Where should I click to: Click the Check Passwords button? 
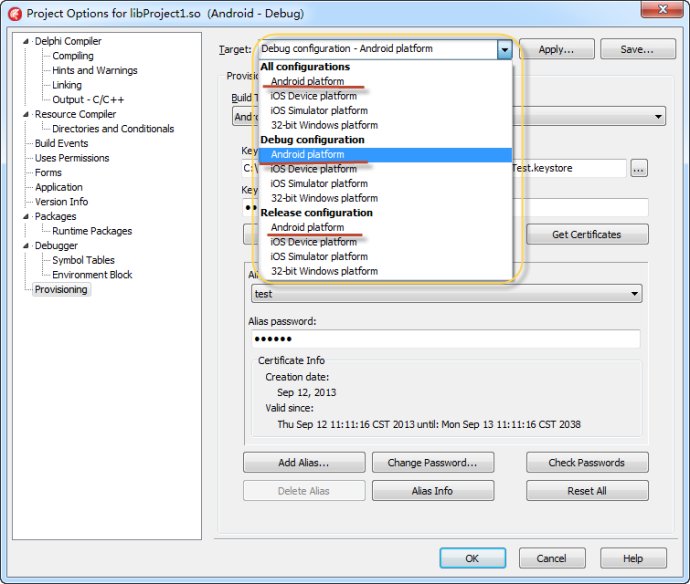click(x=587, y=463)
